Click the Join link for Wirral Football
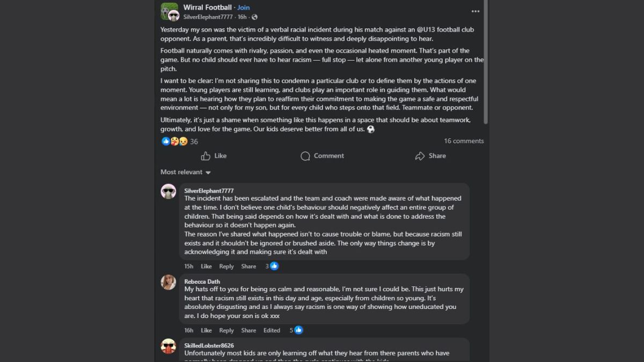Screen dimensions: 644x362 click(243, 7)
